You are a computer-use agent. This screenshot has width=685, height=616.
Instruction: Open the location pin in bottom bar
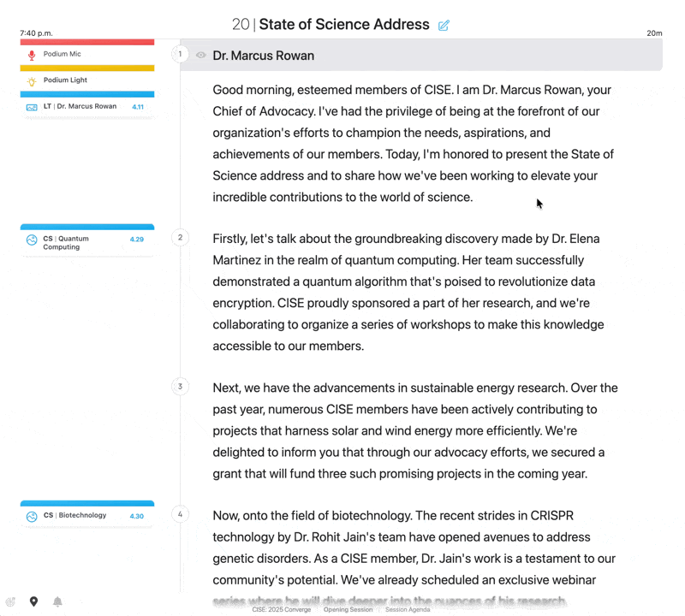(x=33, y=601)
